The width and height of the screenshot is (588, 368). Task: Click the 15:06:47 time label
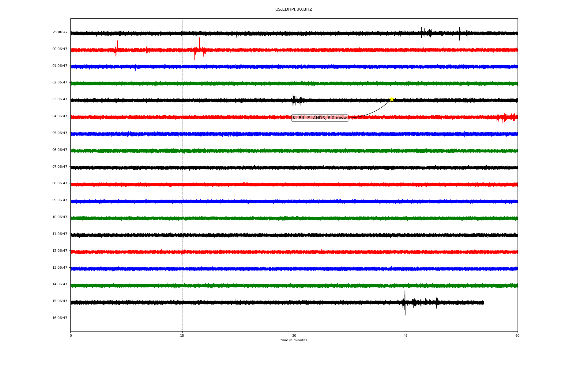[60, 301]
